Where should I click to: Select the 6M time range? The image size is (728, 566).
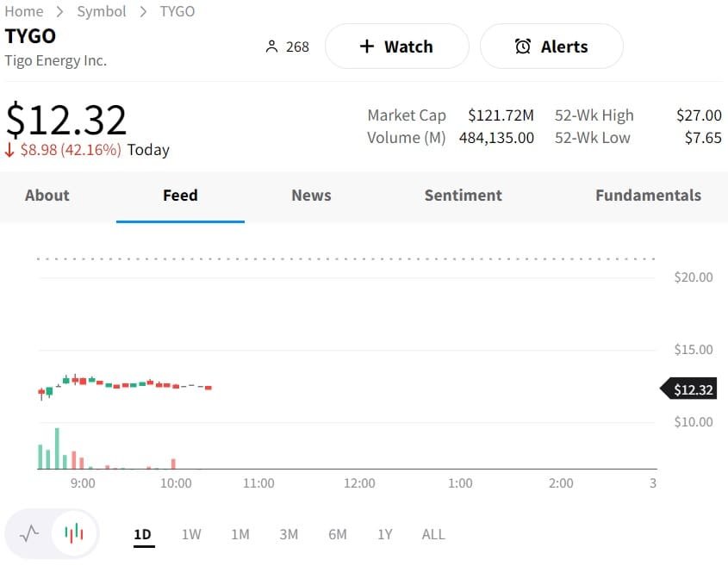point(338,534)
